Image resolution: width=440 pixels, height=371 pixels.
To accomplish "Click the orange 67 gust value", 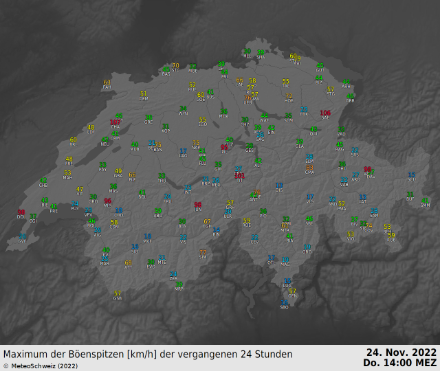I will (207, 221).
